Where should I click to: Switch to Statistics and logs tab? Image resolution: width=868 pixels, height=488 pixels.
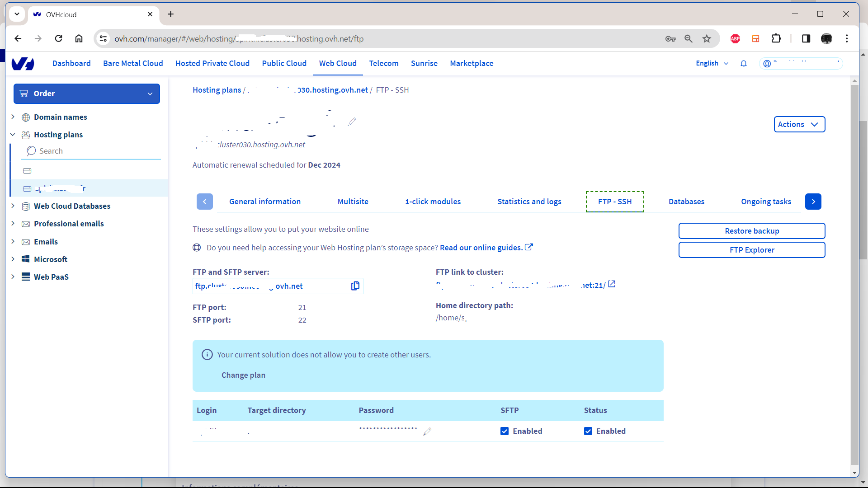point(529,202)
